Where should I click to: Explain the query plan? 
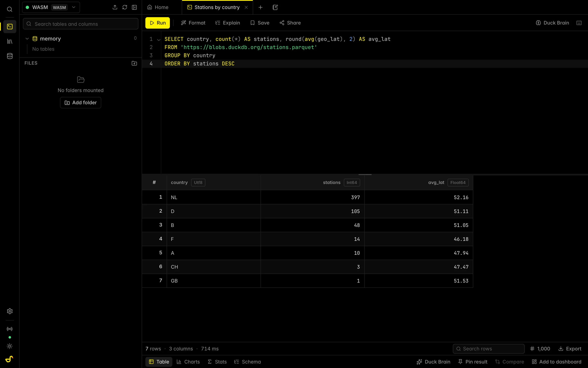pyautogui.click(x=228, y=23)
